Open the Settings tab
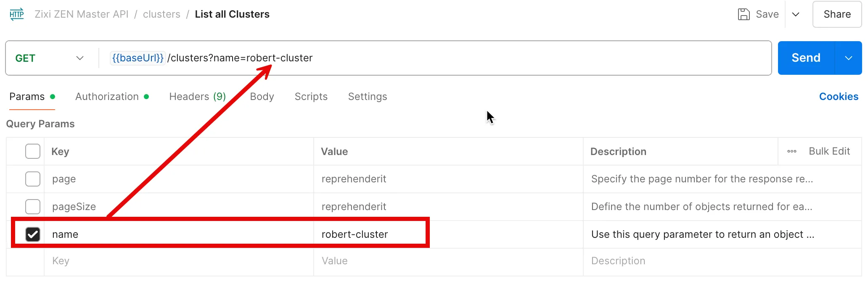This screenshot has height=284, width=868. [368, 97]
